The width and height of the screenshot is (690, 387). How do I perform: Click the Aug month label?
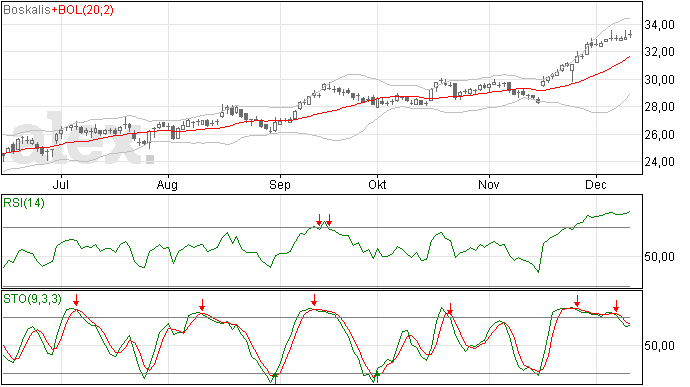tap(167, 185)
